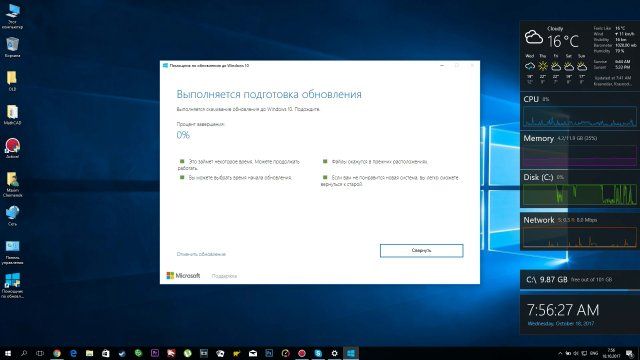The image size is (640, 360).
Task: Open Settings gear on the taskbar
Action: 334,353
